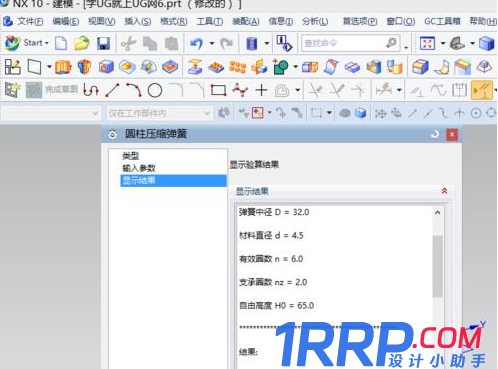
Task: Click the results list scrollbar thumb
Action: 438,266
